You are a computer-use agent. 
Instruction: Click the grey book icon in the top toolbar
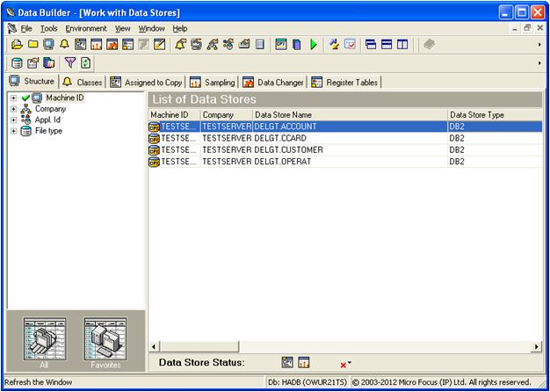(429, 45)
